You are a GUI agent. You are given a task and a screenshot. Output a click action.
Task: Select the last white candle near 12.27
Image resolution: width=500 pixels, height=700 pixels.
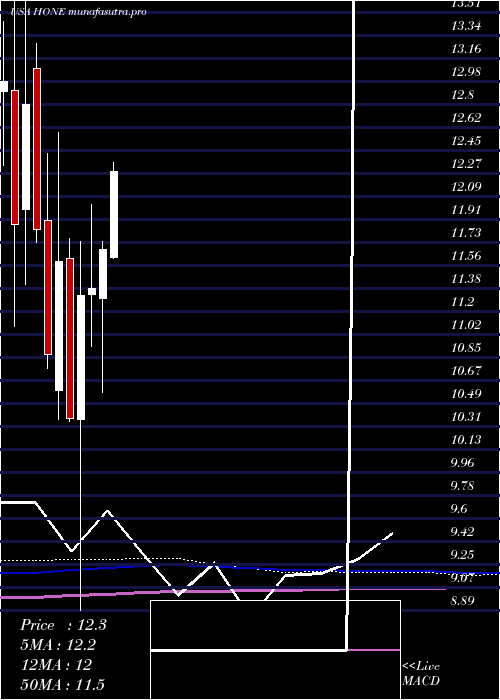click(x=114, y=214)
